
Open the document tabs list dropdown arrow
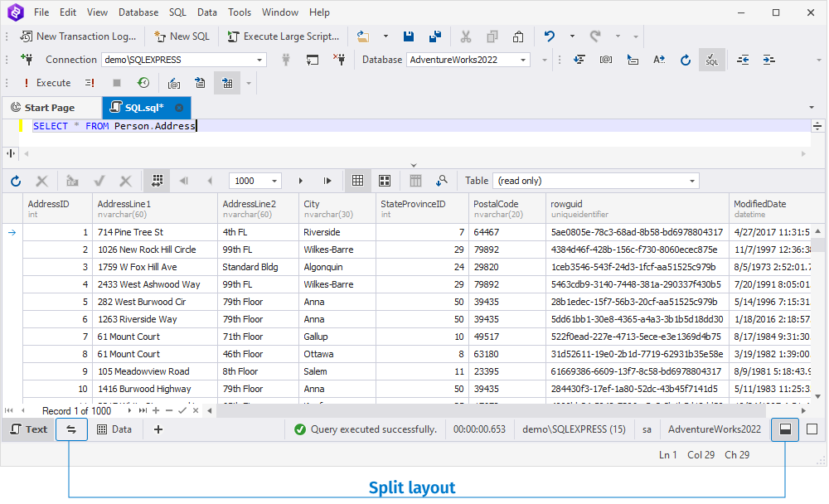coord(812,108)
